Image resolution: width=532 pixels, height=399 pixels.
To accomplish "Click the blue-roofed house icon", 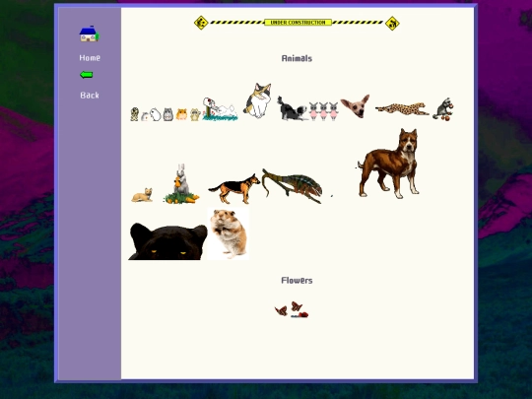I will [x=90, y=33].
